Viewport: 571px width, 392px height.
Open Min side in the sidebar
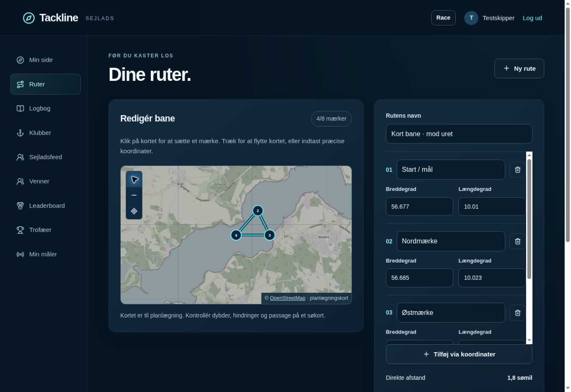tap(45, 60)
